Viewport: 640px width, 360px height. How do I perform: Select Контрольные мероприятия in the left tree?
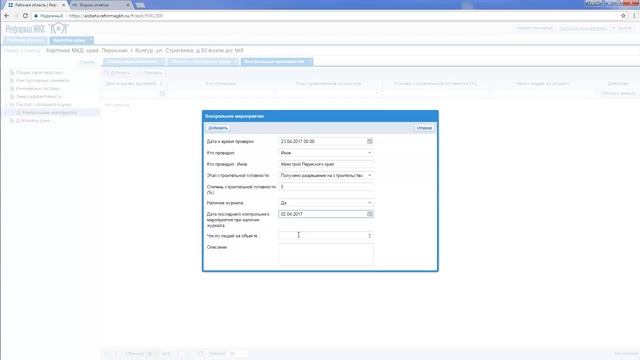(49, 112)
